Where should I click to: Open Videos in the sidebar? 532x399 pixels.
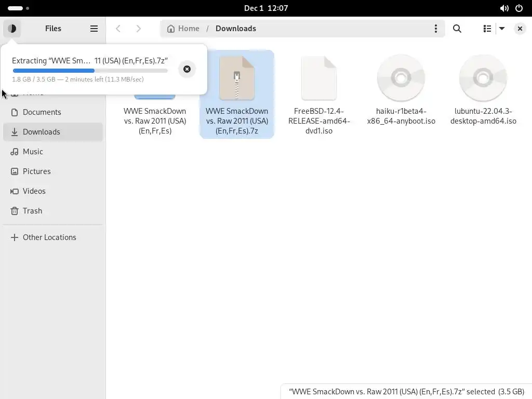click(x=53, y=191)
